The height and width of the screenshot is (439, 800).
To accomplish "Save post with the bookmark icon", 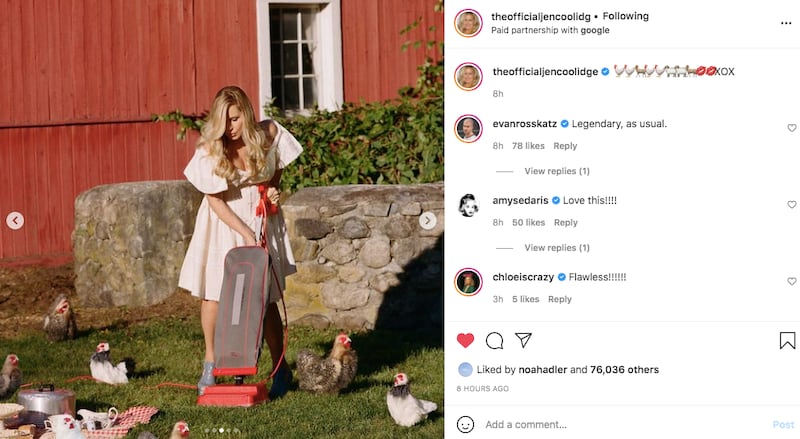I will pyautogui.click(x=787, y=340).
